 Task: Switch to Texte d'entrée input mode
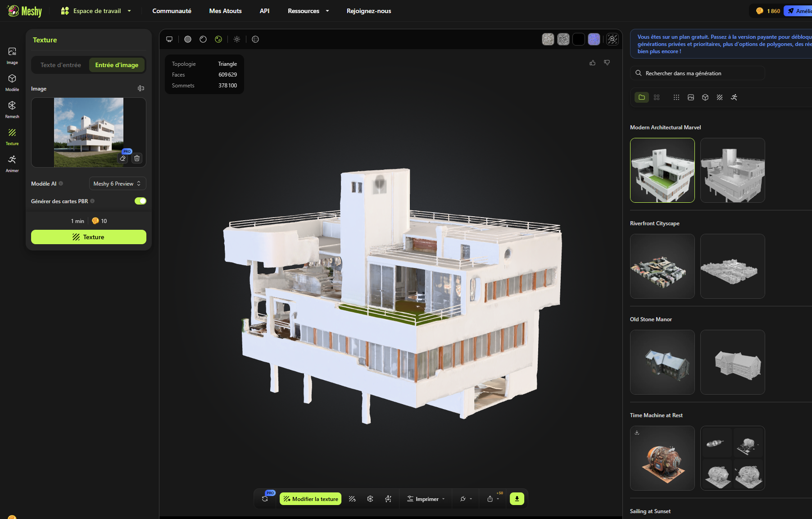click(61, 65)
